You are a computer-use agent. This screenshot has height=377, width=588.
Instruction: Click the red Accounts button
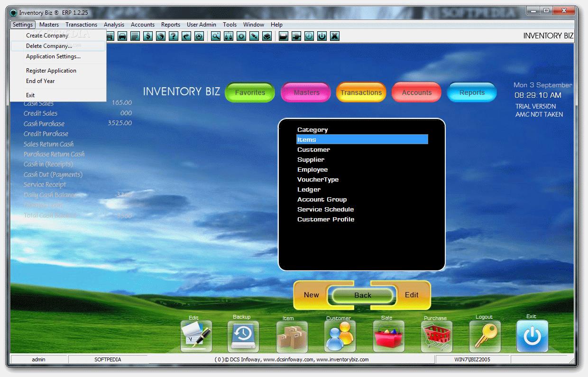pyautogui.click(x=417, y=92)
